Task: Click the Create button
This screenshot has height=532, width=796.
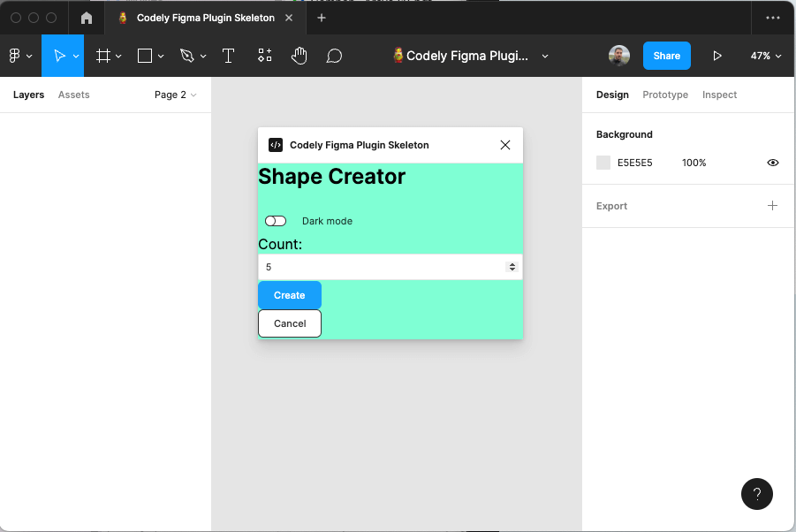Action: tap(290, 295)
